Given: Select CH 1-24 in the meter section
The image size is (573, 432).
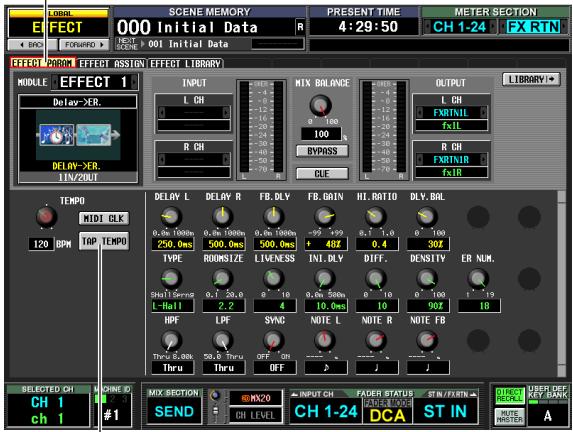Looking at the screenshot, I should pos(459,27).
